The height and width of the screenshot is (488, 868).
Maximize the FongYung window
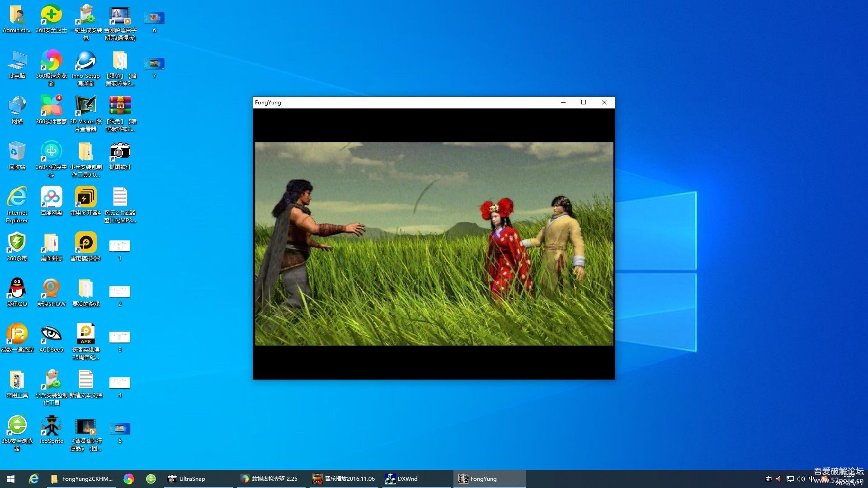584,103
